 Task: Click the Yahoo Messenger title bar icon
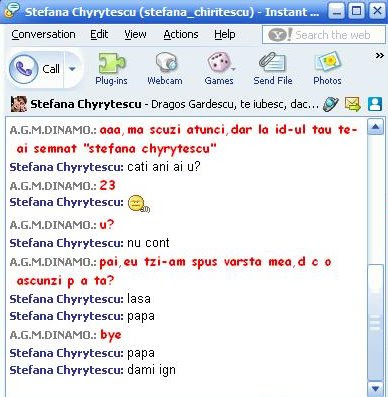coord(12,11)
